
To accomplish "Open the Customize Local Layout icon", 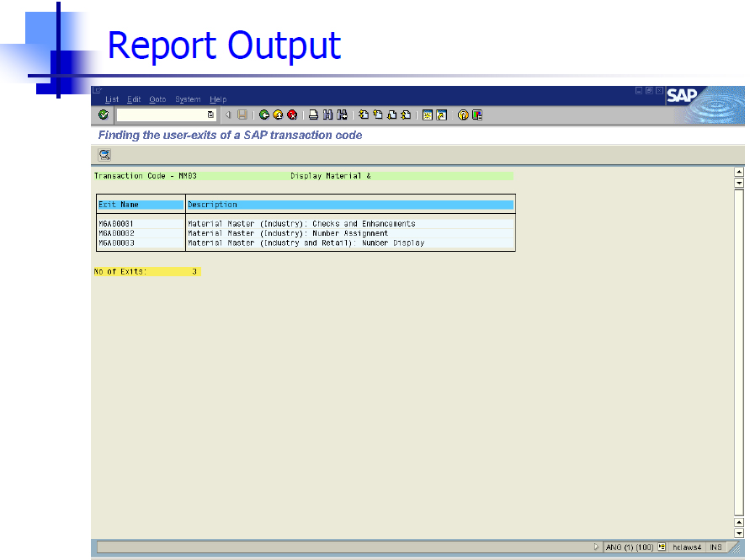I will pyautogui.click(x=477, y=115).
